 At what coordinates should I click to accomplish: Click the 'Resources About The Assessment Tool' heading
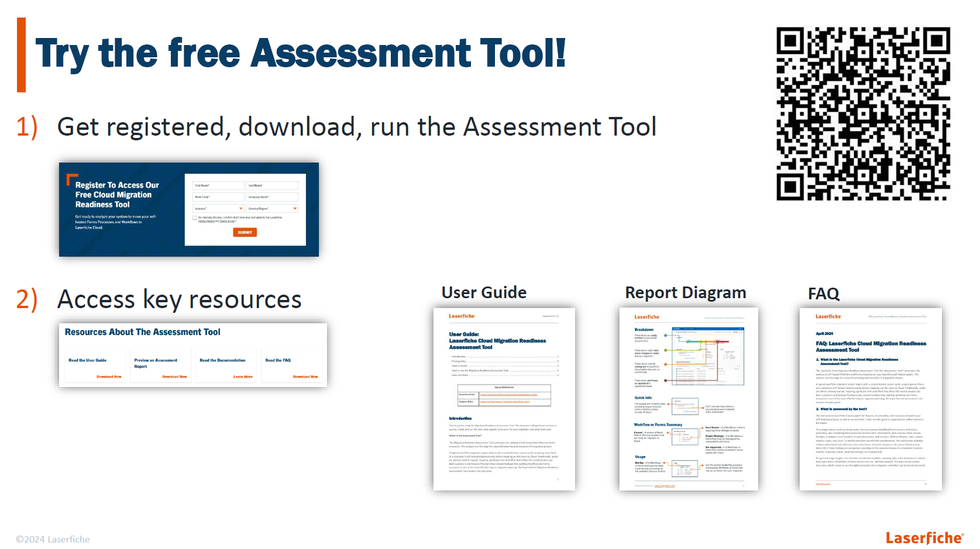pyautogui.click(x=143, y=332)
